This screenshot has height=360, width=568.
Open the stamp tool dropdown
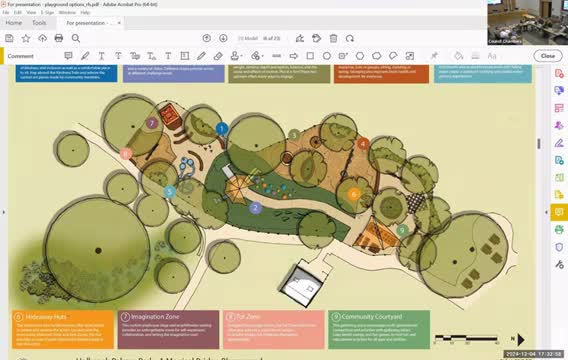[x=236, y=56]
